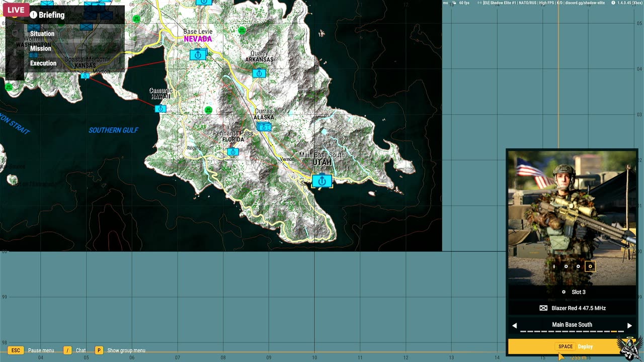Choose the highlighted fourth loadout slot icon
This screenshot has height=362, width=644.
pos(590,266)
